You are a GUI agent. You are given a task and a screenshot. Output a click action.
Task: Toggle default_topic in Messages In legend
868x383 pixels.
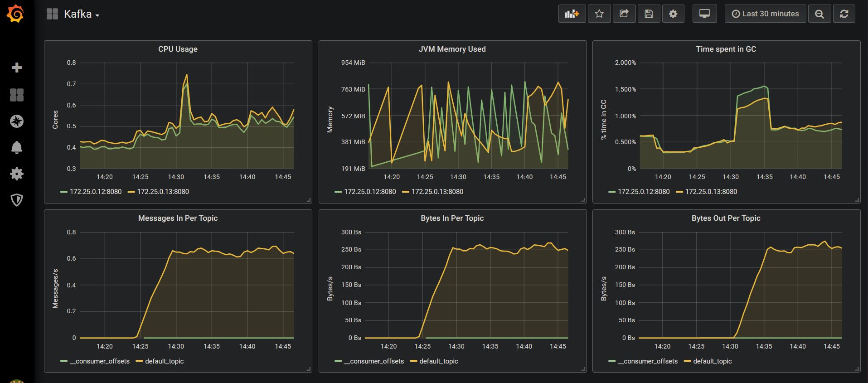(165, 361)
